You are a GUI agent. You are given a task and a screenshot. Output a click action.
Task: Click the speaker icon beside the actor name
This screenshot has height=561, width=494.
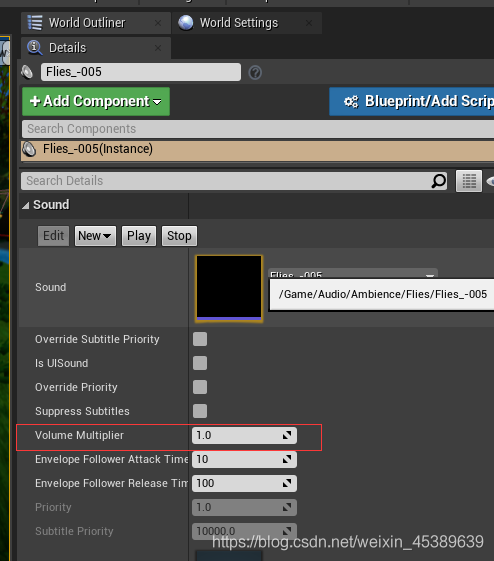point(27,72)
